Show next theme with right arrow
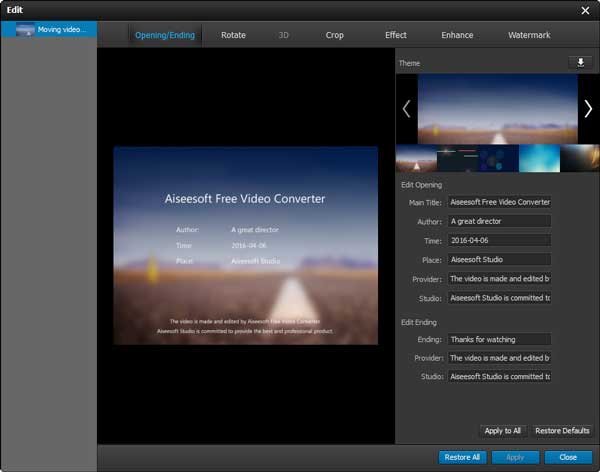 (x=588, y=109)
